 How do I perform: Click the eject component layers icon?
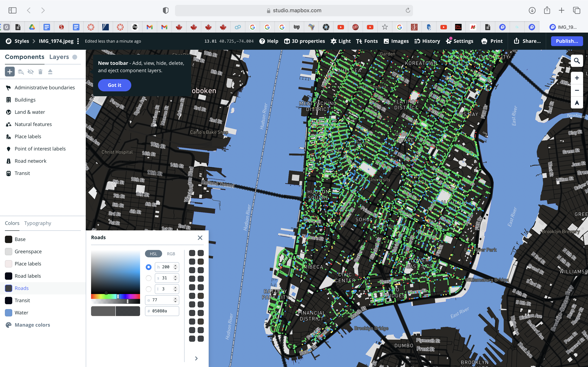pos(50,72)
